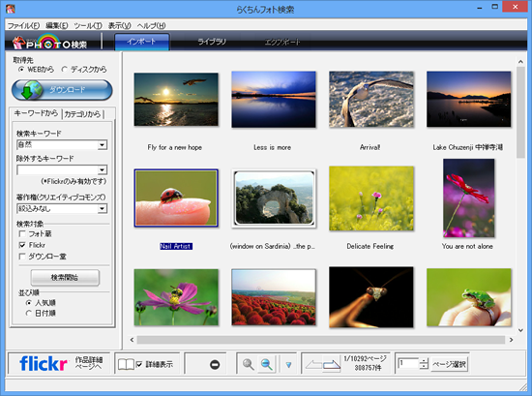Viewport: 532px width, 396px height.
Task: Click the globe download button
Action: 62,90
